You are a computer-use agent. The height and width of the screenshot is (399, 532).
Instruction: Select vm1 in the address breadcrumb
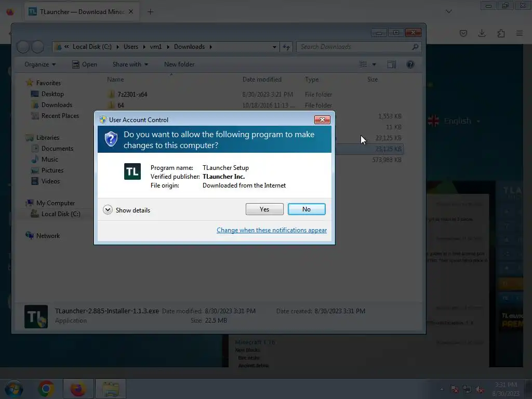click(156, 47)
